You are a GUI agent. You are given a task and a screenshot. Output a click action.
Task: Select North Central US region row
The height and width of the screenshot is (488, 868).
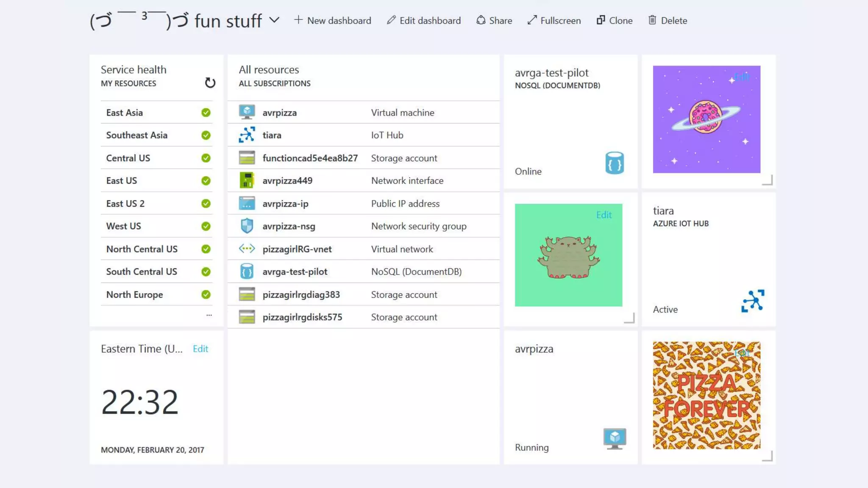pos(156,249)
